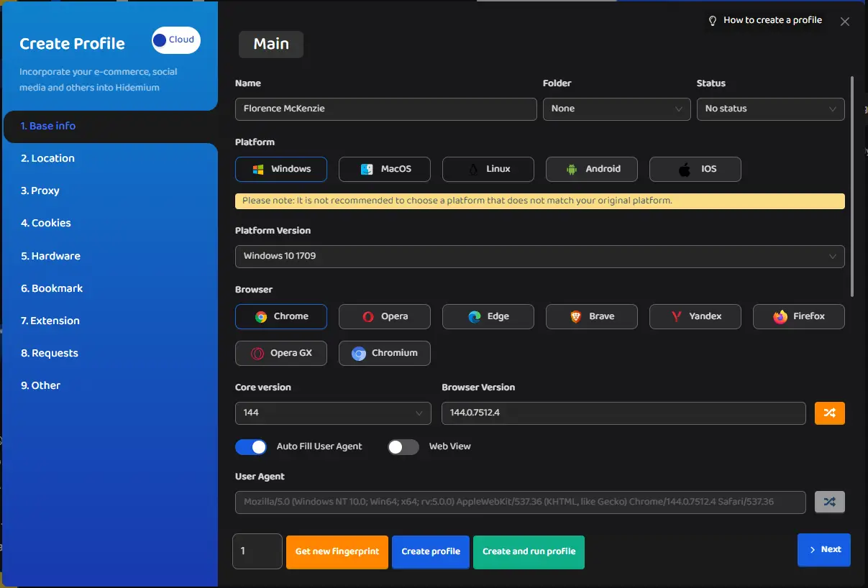This screenshot has height=588, width=868.
Task: Choose the Linux platform icon
Action: [488, 169]
